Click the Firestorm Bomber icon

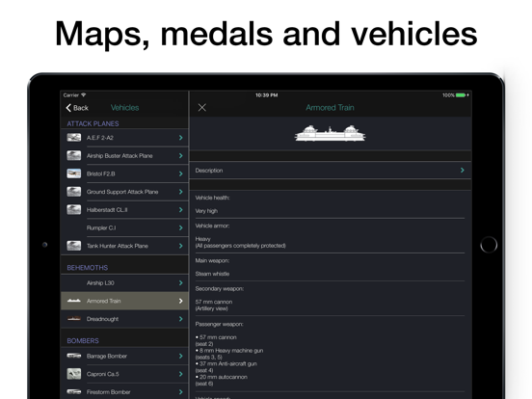pyautogui.click(x=74, y=391)
